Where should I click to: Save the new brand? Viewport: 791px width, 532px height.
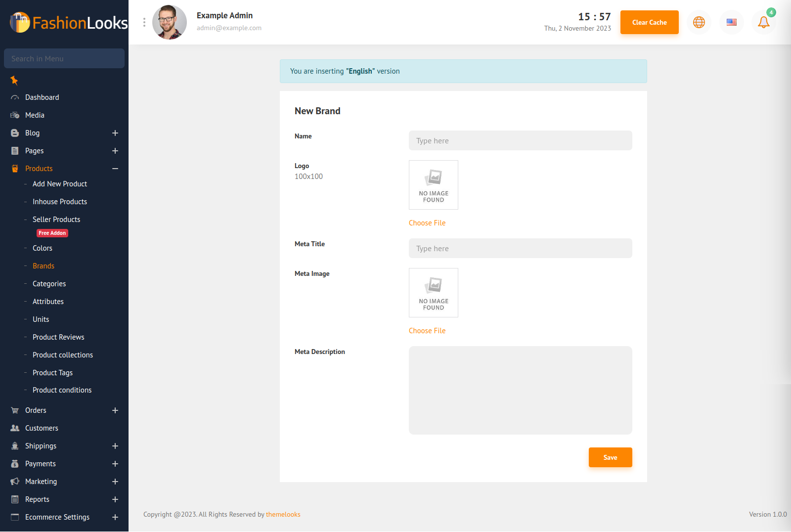[x=610, y=457]
